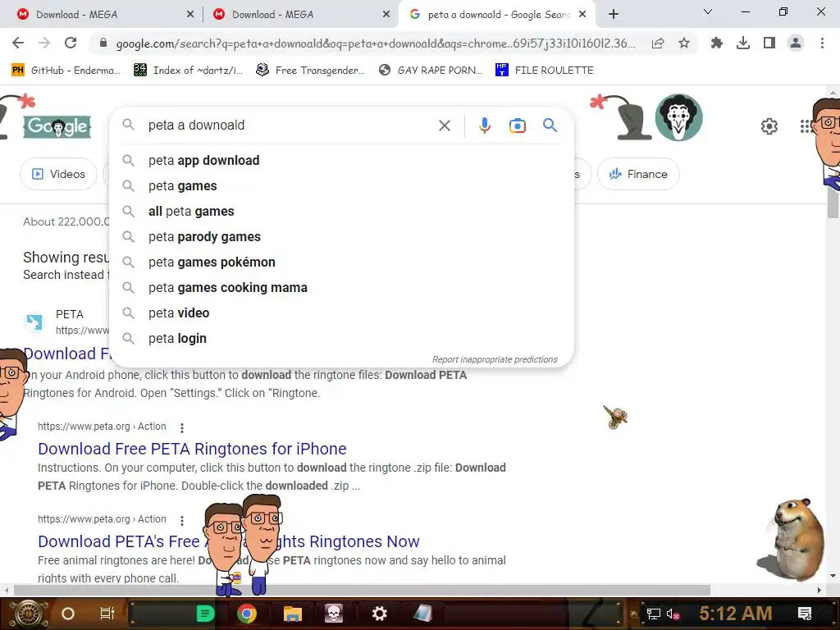Open the Chrome downloads icon
840x630 pixels.
point(743,43)
